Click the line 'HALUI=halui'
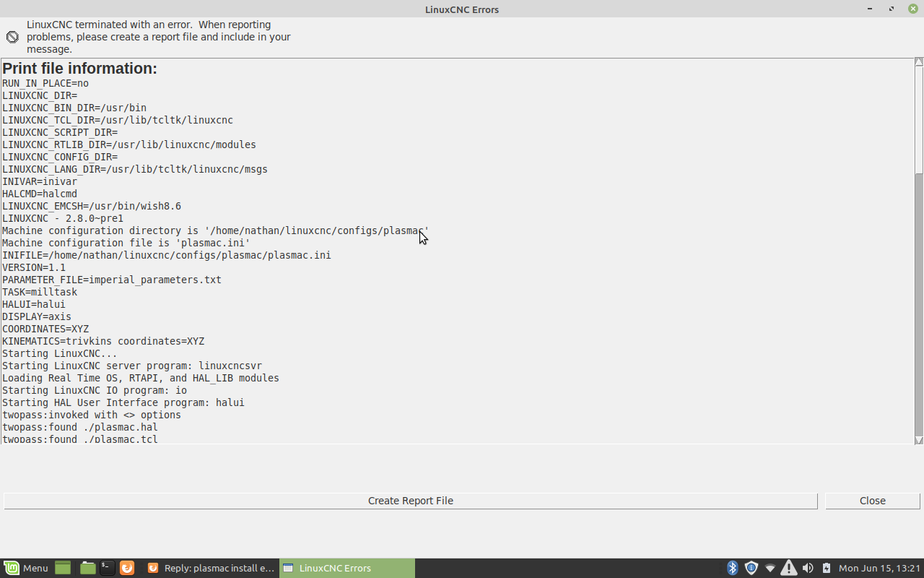Screen dimensions: 924x578 34,304
